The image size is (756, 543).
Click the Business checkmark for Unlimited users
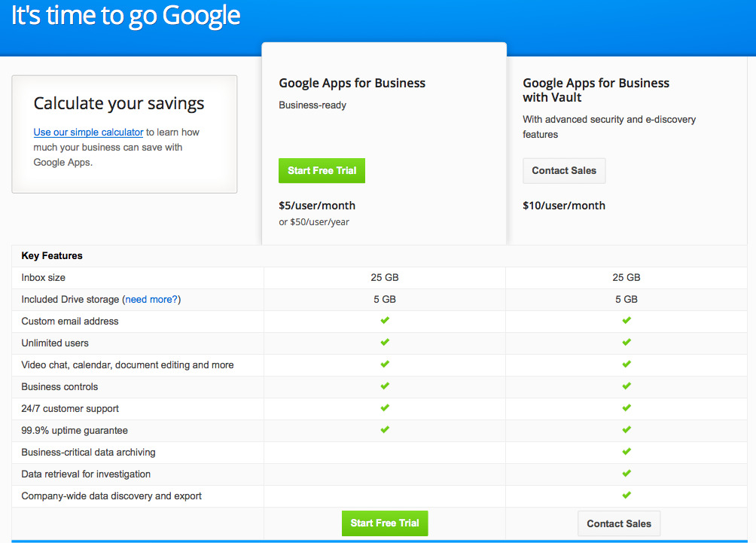[385, 343]
